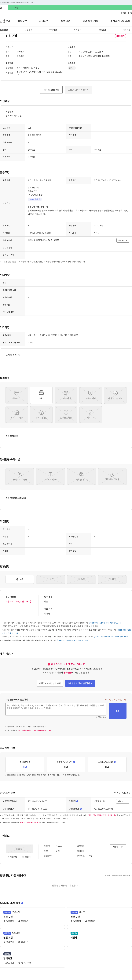Click the 건물 내부 경사로 icon
This screenshot has width=132, height=980.
pyautogui.click(x=112, y=477)
